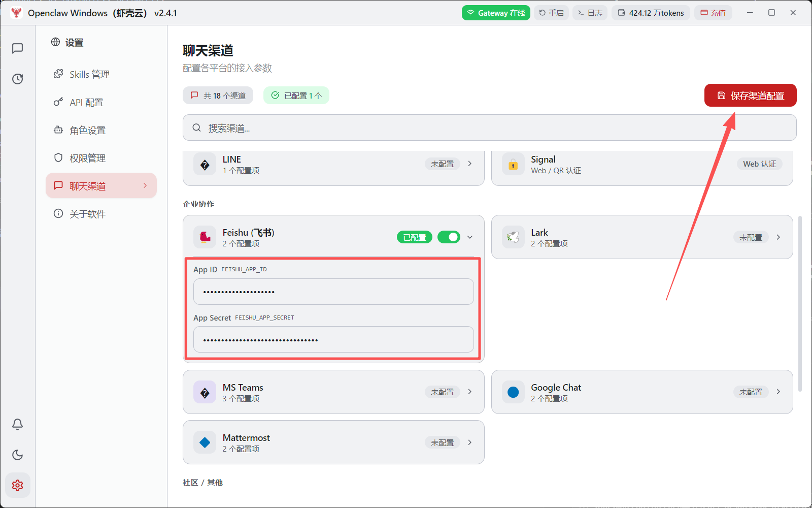
Task: Expand the LINE channel card arrow
Action: coord(470,164)
